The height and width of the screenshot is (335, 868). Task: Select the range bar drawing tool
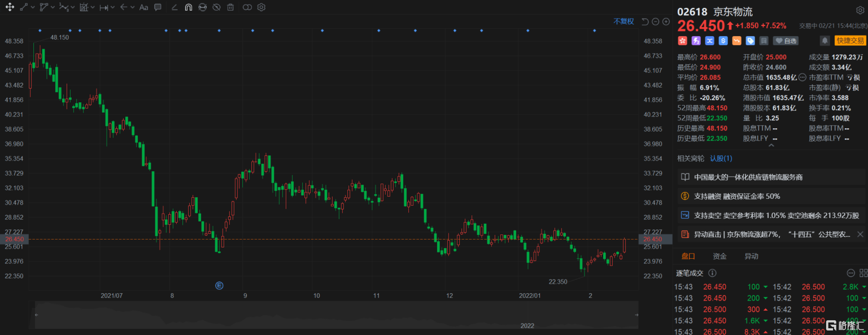click(104, 7)
